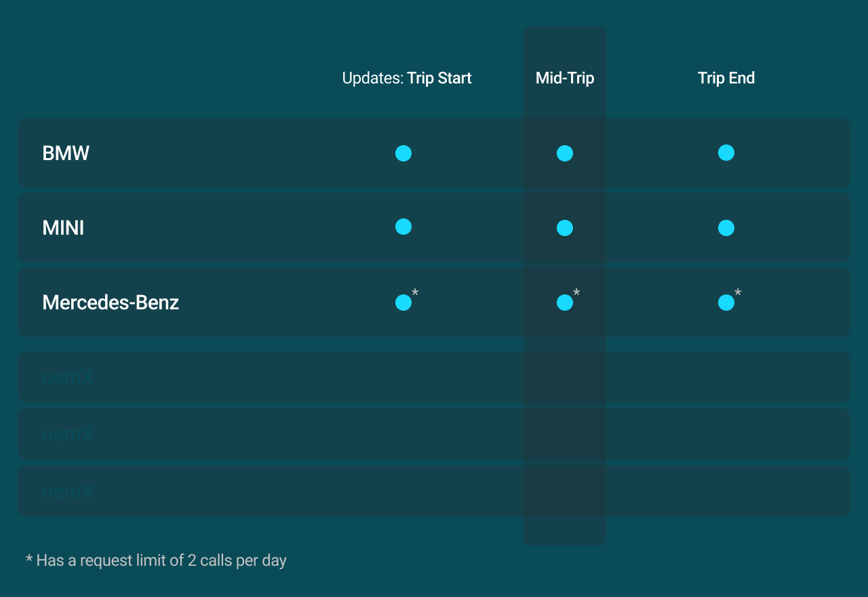Click the Mercedes-Benz Mid-Trip dot

(x=565, y=303)
